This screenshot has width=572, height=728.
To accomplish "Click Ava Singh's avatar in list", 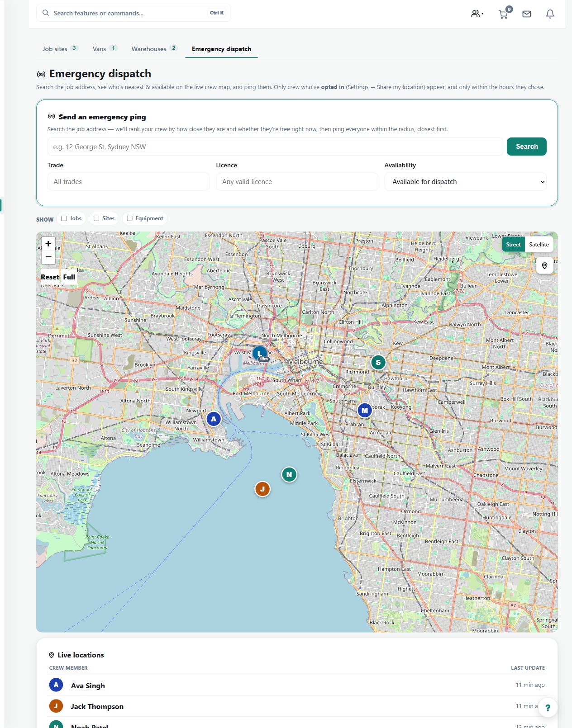I will click(56, 685).
